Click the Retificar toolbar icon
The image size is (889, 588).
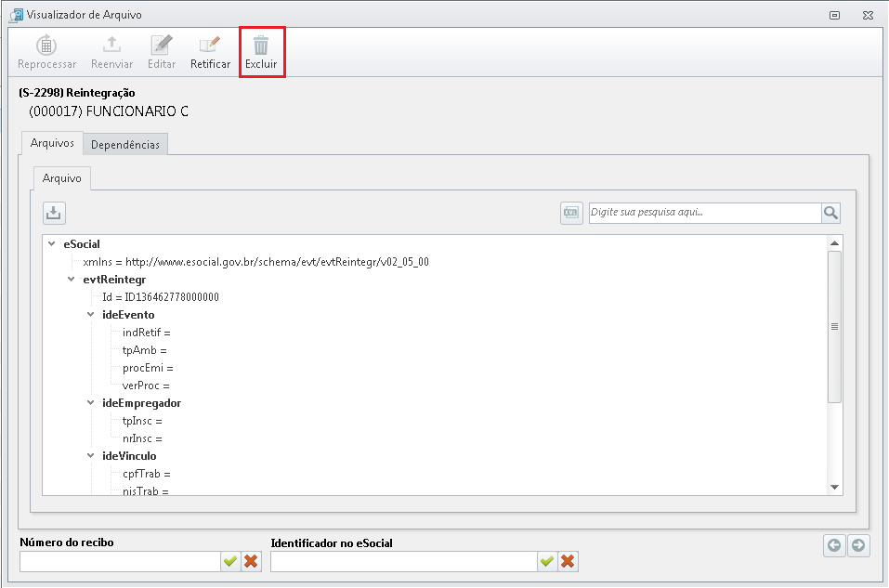tap(210, 45)
